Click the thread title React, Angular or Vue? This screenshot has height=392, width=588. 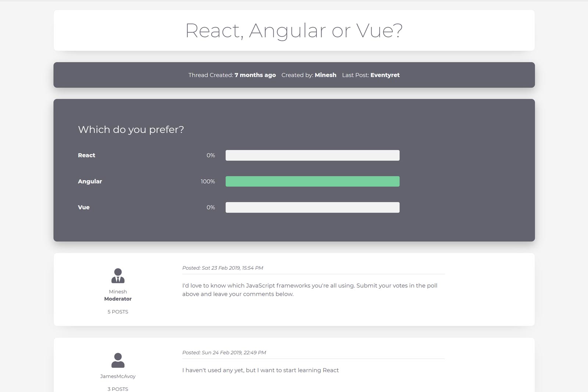(x=294, y=30)
